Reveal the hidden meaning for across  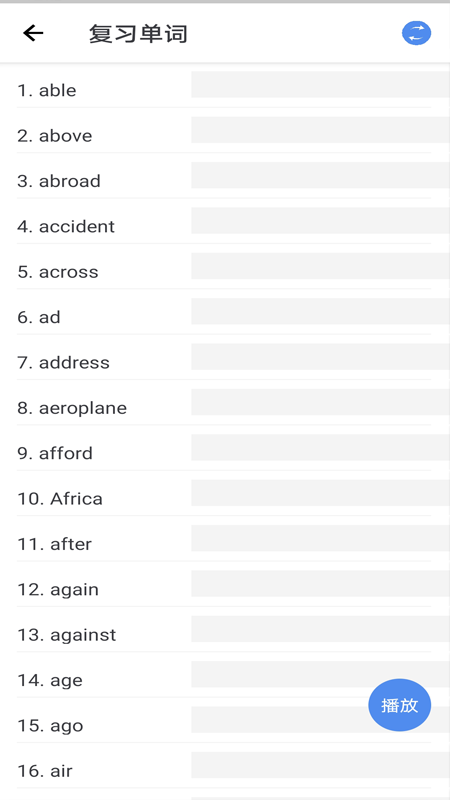pos(320,266)
